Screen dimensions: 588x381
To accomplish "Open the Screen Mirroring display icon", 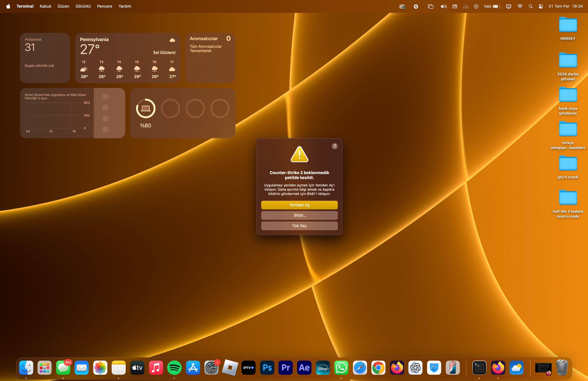I will [x=509, y=6].
